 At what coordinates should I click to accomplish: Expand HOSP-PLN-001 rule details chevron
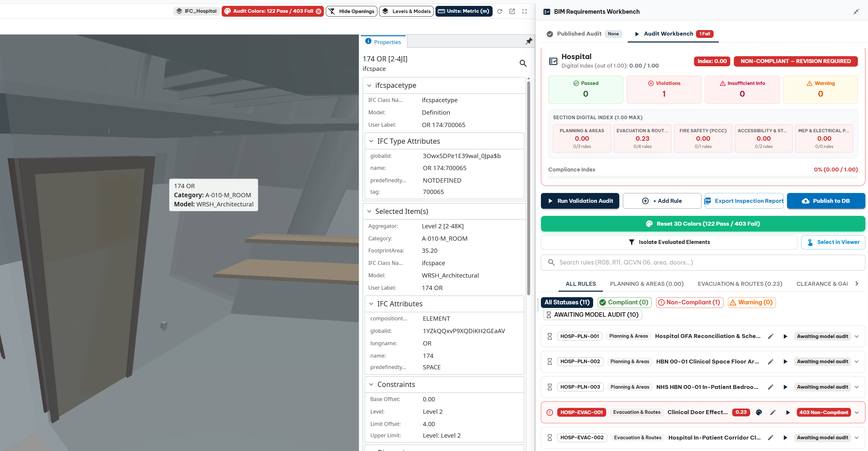pyautogui.click(x=857, y=336)
